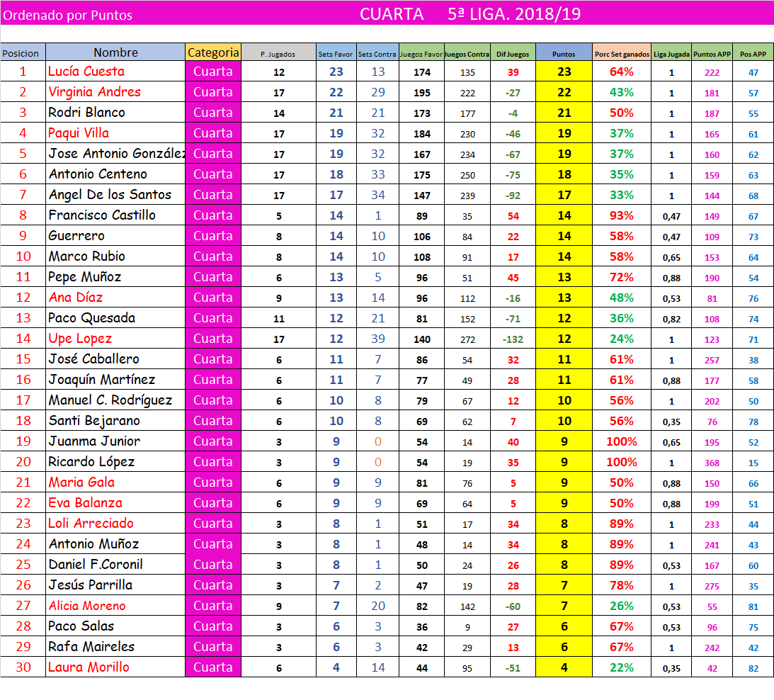Click the name 'Ricardo López'
This screenshot has width=774, height=700.
tap(91, 461)
